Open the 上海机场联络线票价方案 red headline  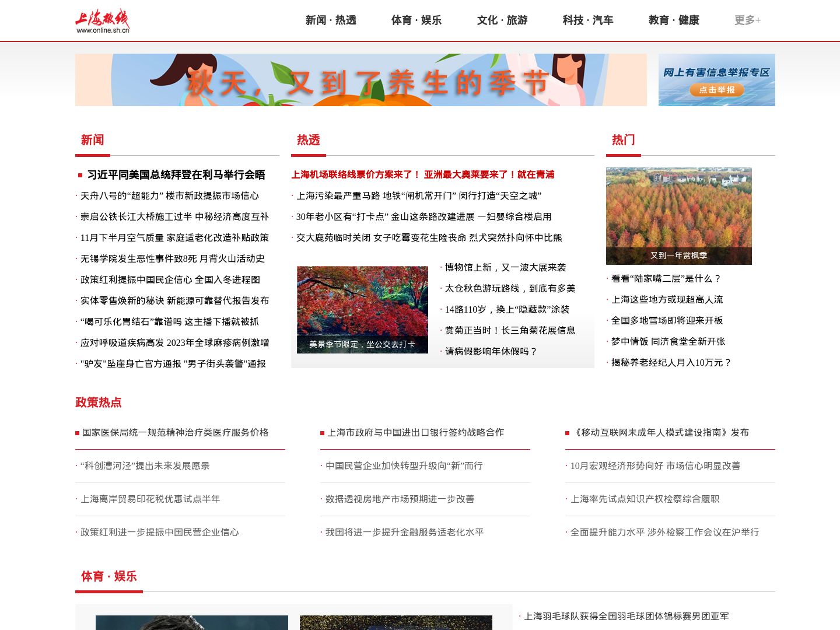click(355, 174)
